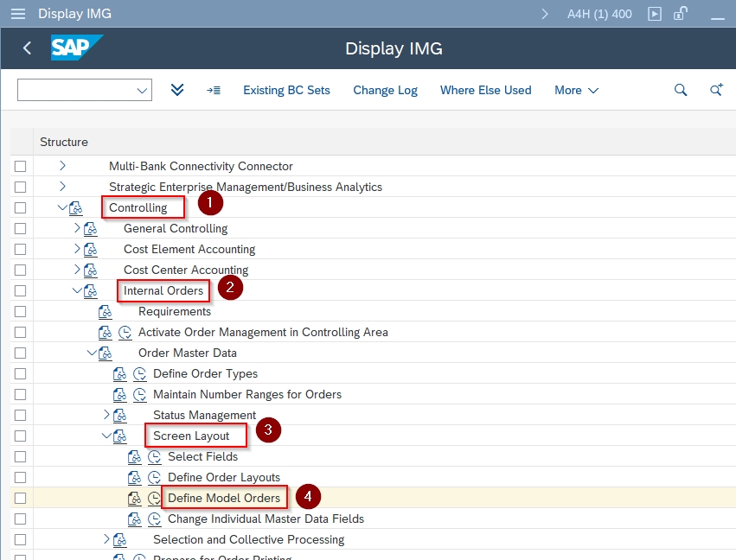Viewport: 736px width, 560px height.
Task: Check the box beside Internal Orders
Action: (x=20, y=290)
